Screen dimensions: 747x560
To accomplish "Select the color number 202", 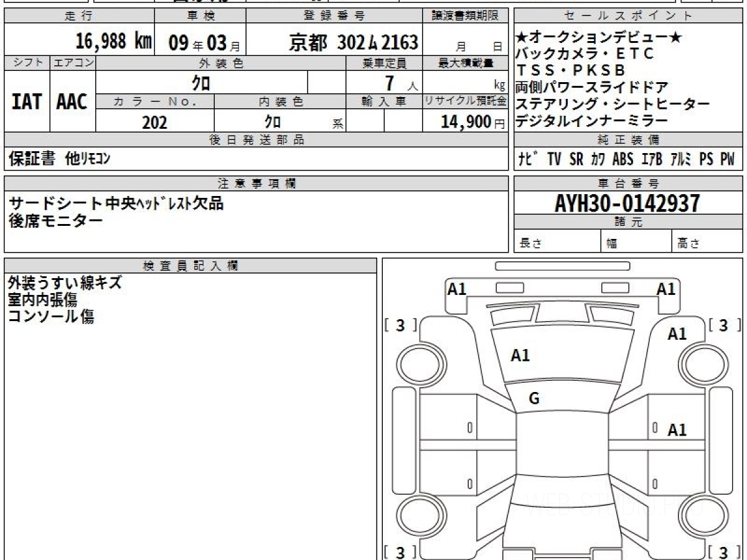I will 154,123.
